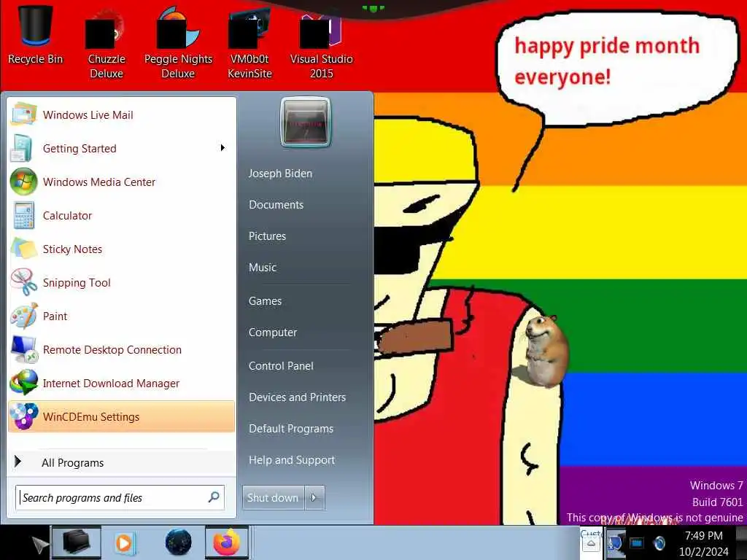The image size is (747, 560).
Task: Open Shut down options arrow
Action: pos(315,497)
